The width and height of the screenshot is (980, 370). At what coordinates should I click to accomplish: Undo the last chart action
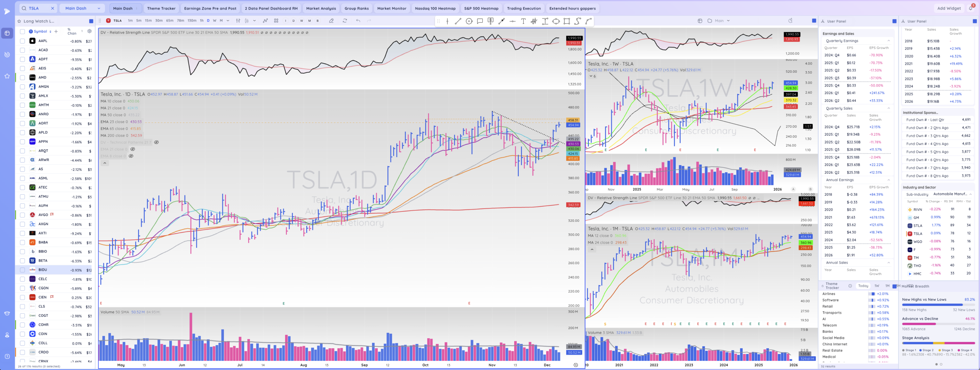coord(358,21)
